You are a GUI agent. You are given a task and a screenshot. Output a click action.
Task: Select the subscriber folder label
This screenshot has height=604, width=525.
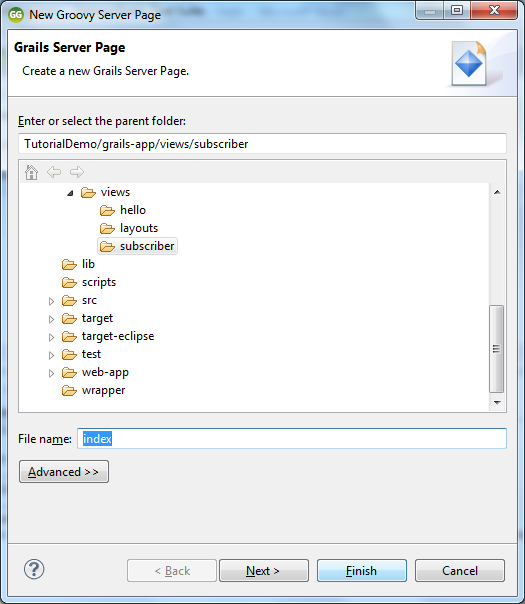coord(147,246)
